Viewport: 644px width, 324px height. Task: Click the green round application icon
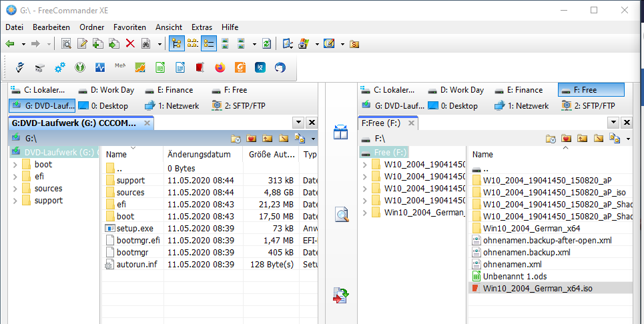[x=80, y=67]
